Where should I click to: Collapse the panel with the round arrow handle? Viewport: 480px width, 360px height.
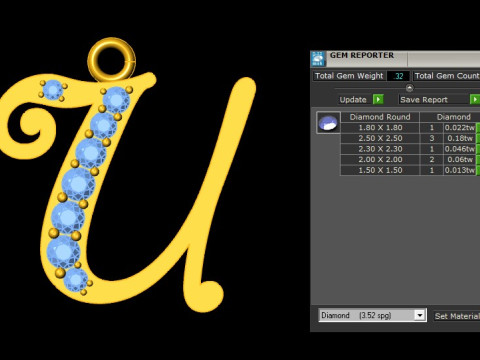[x=409, y=88]
